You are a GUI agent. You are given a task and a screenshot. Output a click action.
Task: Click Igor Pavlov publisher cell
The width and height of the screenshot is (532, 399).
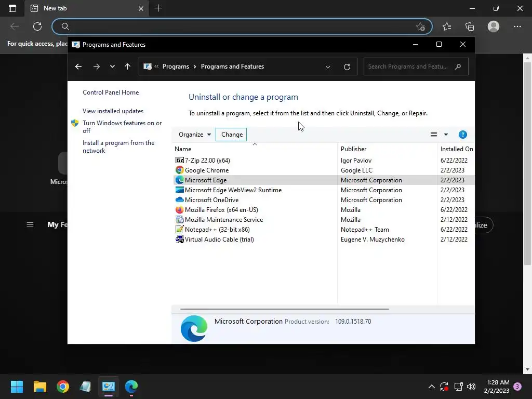coord(356,160)
